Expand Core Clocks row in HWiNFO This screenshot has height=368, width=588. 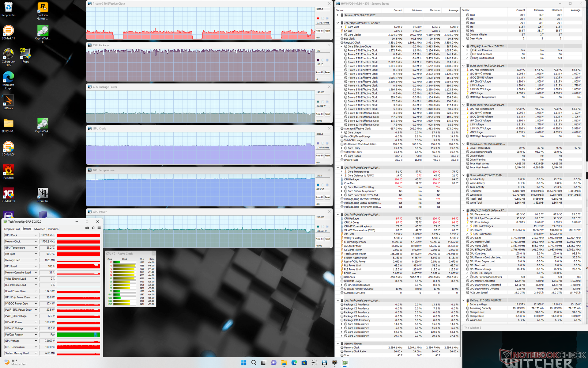click(341, 35)
